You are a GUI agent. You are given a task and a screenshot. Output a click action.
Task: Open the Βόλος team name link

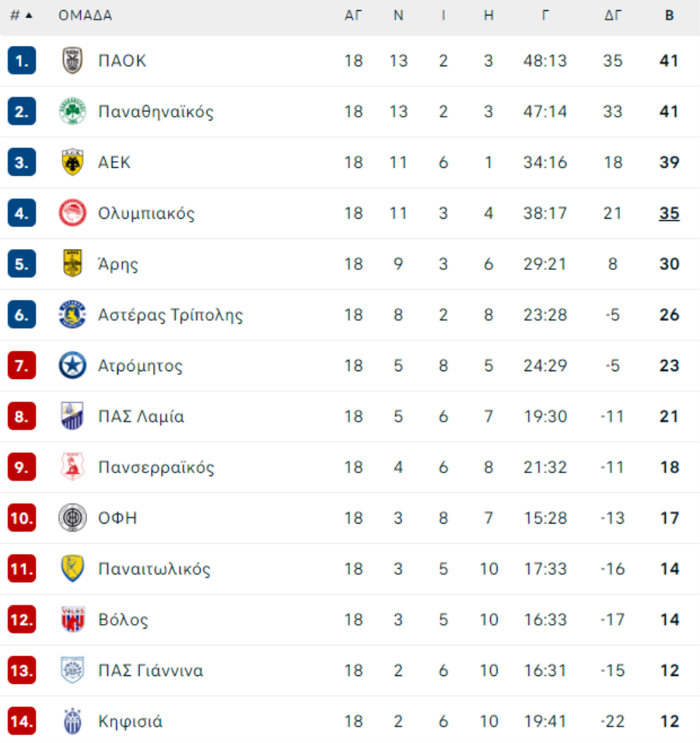pyautogui.click(x=123, y=619)
